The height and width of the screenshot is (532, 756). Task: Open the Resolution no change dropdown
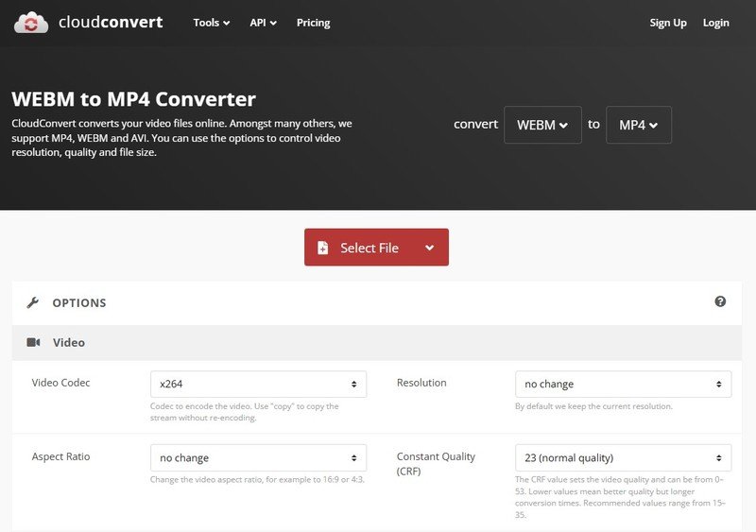tap(623, 384)
